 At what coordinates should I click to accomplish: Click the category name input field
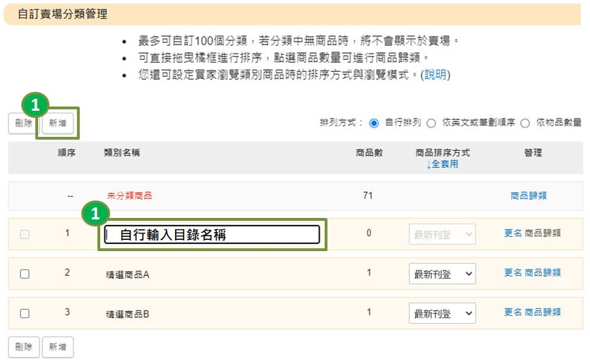212,235
